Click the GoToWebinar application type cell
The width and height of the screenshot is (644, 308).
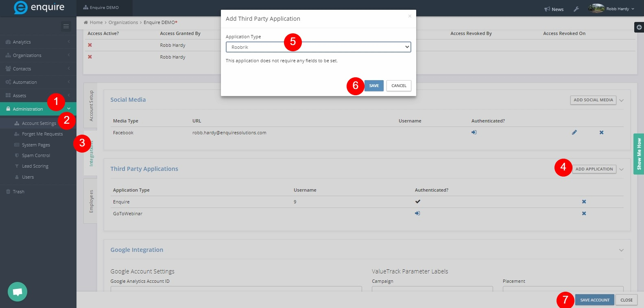pyautogui.click(x=128, y=214)
